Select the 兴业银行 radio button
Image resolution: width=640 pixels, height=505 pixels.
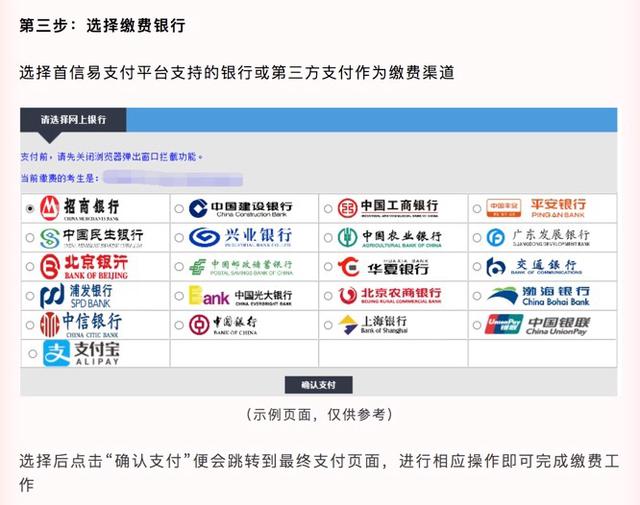pyautogui.click(x=179, y=238)
